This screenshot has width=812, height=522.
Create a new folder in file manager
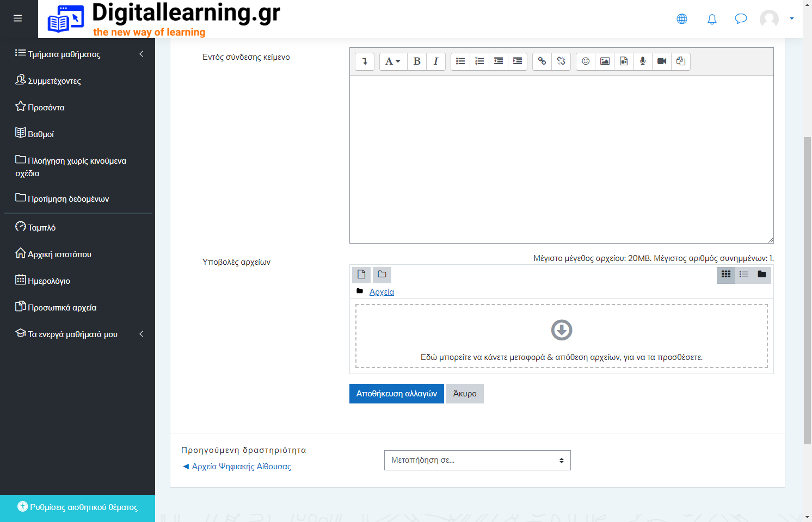tap(382, 275)
